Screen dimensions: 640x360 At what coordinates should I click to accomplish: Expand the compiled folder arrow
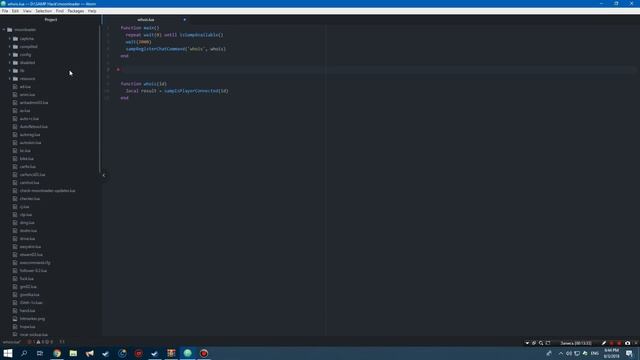(x=10, y=47)
